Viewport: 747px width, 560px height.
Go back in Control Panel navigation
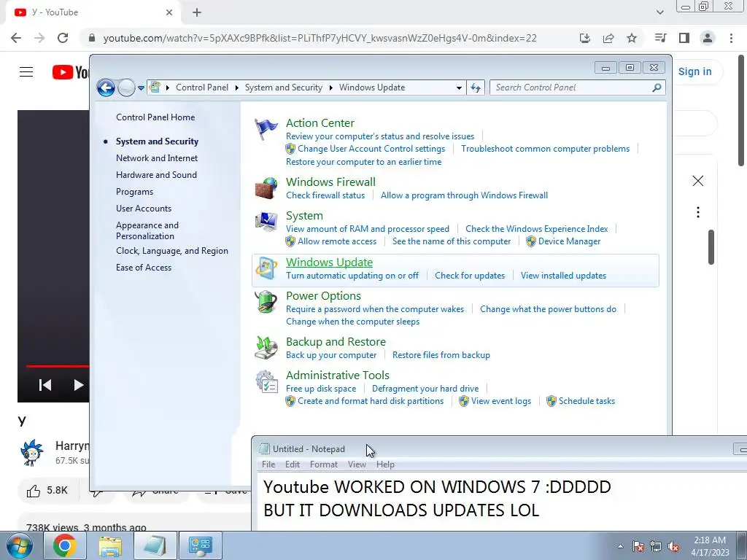tap(106, 87)
